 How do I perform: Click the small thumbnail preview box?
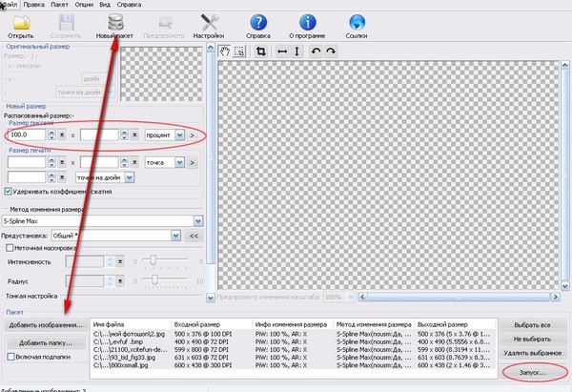(161, 73)
